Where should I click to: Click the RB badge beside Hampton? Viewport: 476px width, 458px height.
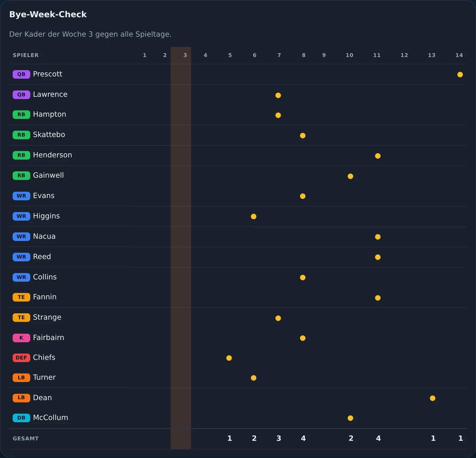coord(21,115)
